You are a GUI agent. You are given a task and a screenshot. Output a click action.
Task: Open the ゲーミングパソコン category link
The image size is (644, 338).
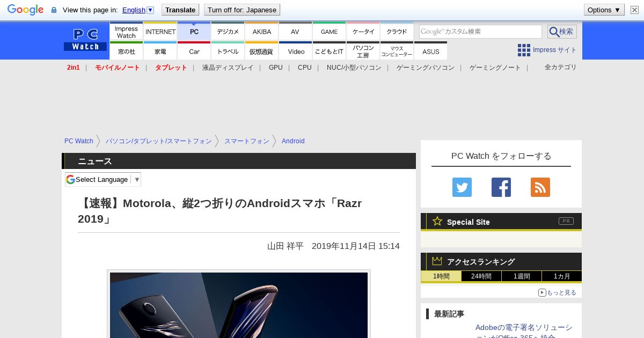coord(426,68)
